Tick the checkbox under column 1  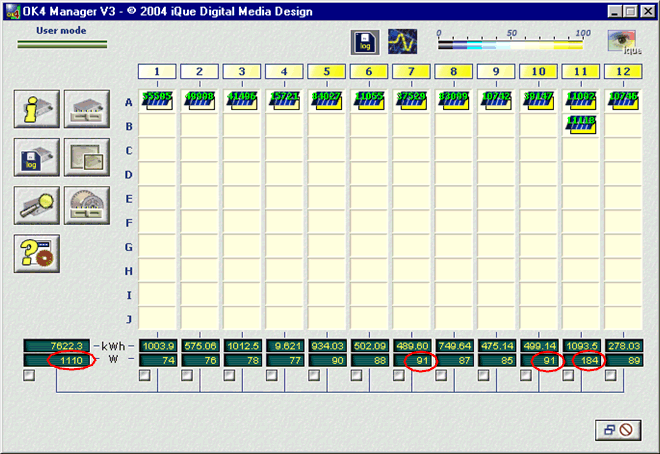(145, 376)
